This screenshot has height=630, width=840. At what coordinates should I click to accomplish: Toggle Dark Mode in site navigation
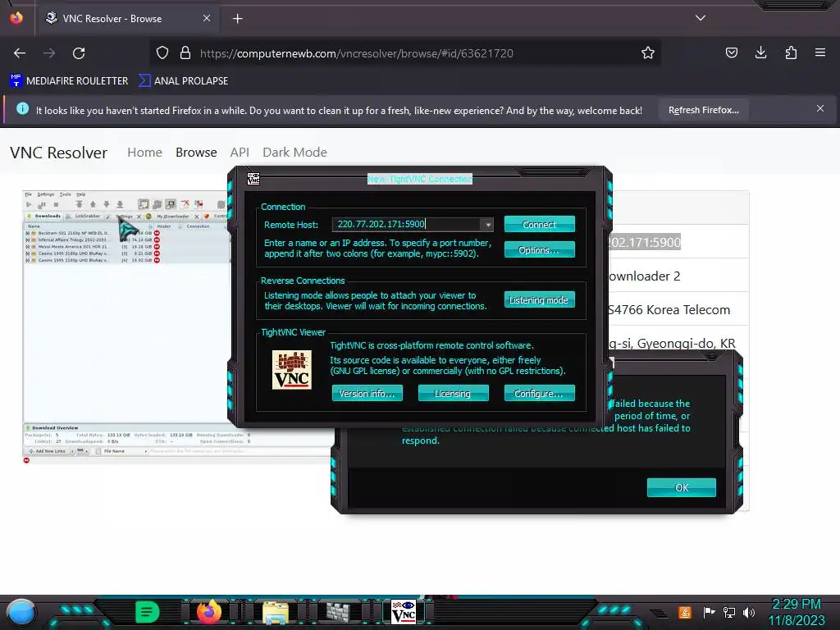point(294,153)
